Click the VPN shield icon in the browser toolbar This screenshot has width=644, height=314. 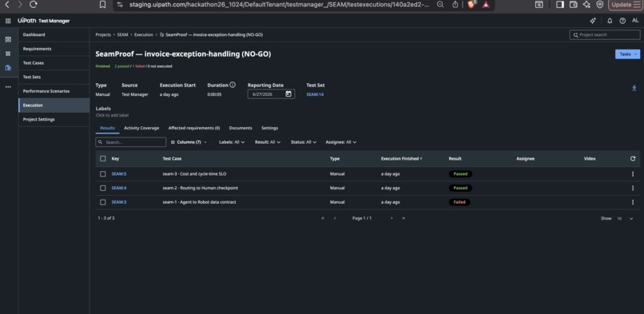599,5
